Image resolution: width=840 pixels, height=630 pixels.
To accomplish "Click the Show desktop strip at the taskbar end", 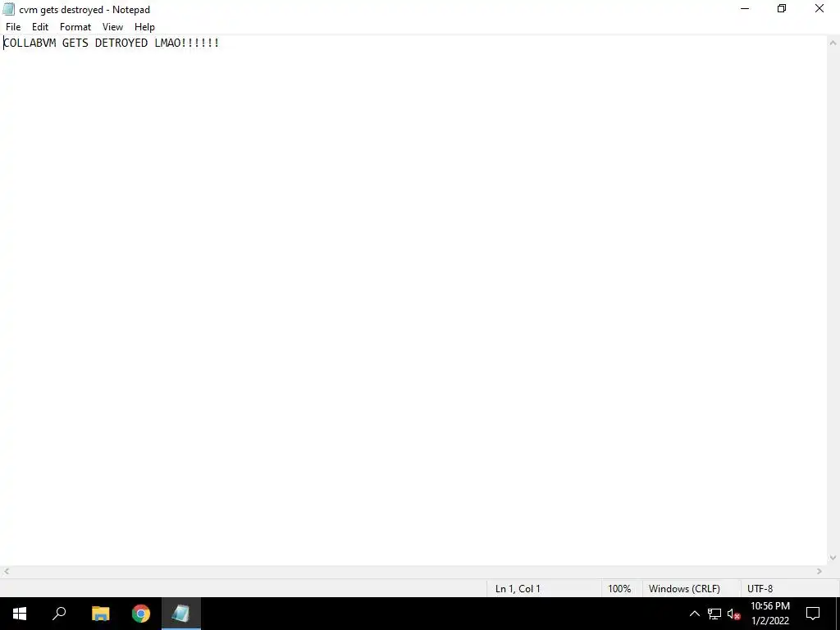I will point(838,614).
